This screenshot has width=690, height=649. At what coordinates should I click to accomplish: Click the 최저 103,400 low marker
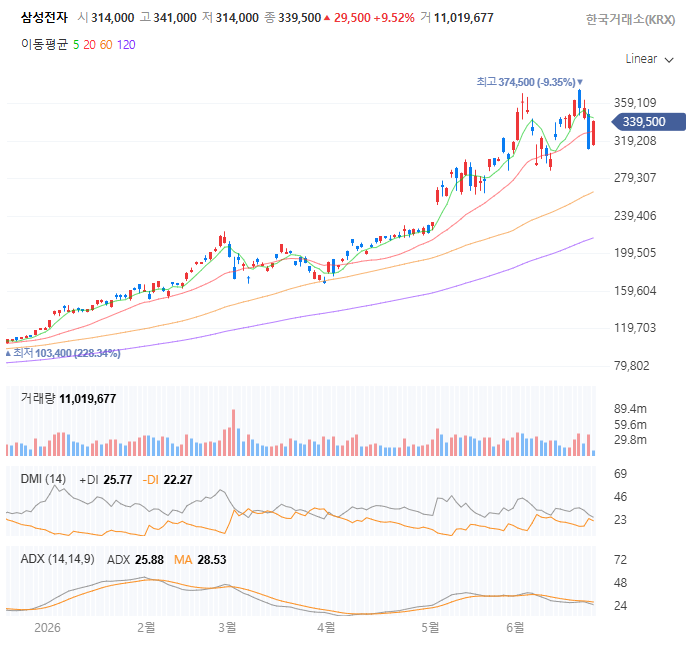[x=63, y=353]
